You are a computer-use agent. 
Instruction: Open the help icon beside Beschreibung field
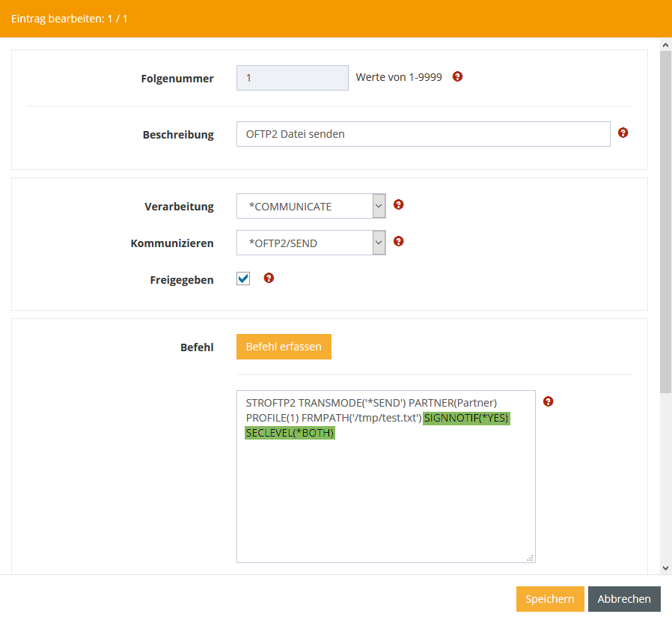point(623,133)
